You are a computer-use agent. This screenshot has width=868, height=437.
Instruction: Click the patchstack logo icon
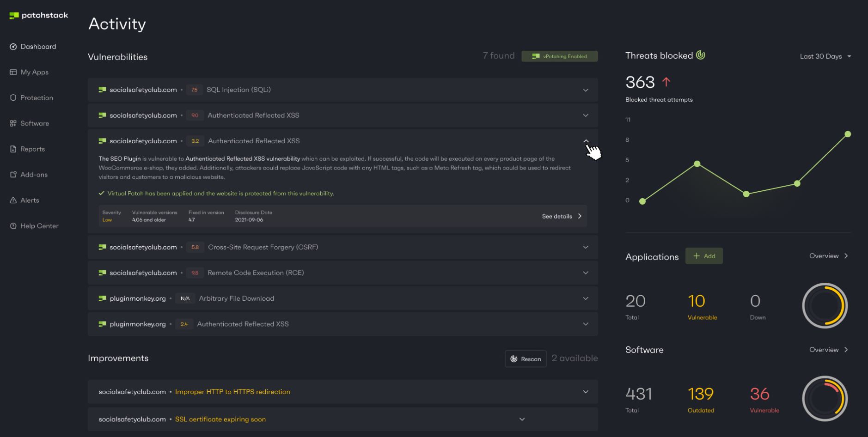coord(14,16)
